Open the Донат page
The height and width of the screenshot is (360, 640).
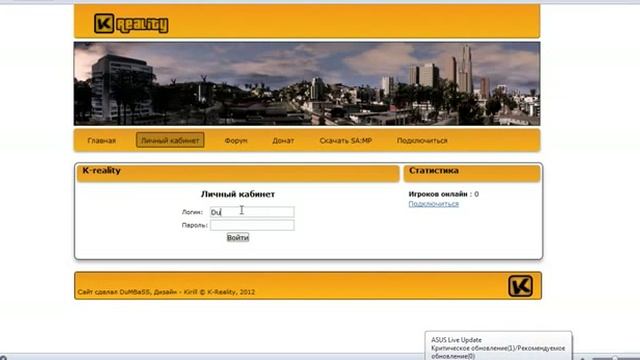point(283,140)
